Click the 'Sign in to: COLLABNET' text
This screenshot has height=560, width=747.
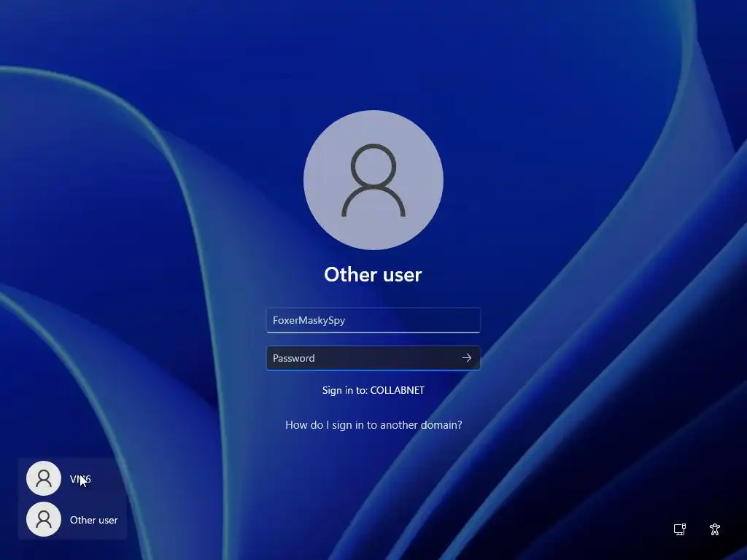(x=373, y=390)
